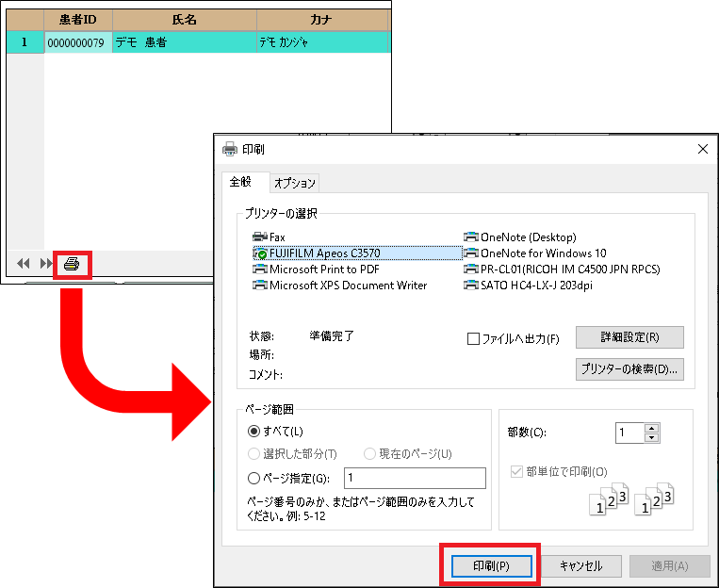
Task: Choose Microsoft XPS Document Writer
Action: [x=340, y=286]
